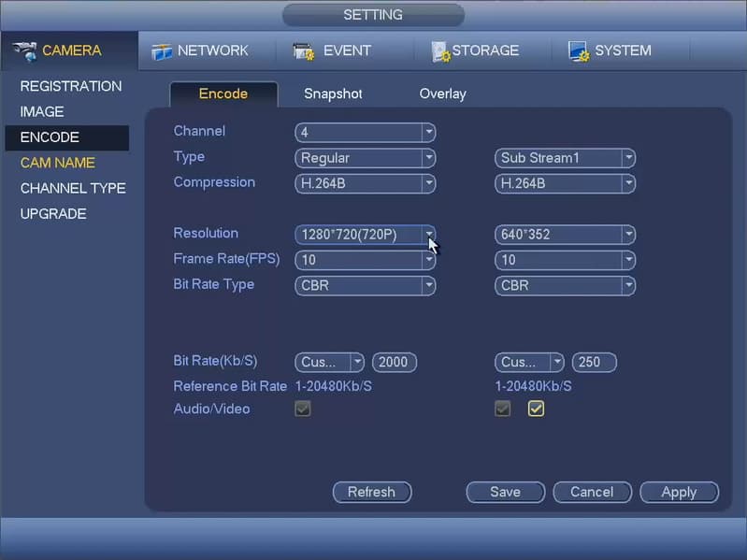Viewport: 747px width, 560px height.
Task: Open the 1280*720(720P) Resolution dropdown
Action: coord(365,235)
